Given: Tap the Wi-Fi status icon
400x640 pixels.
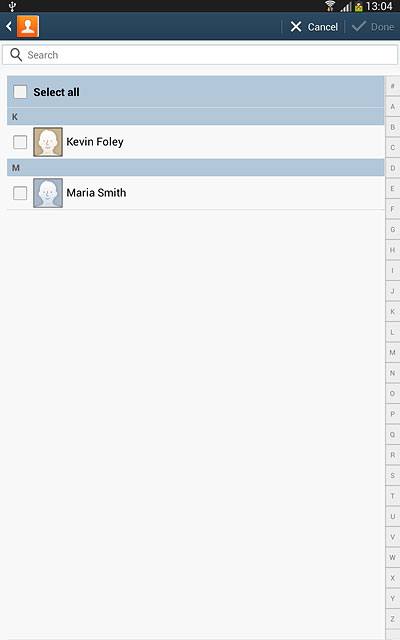Looking at the screenshot, I should pos(330,6).
